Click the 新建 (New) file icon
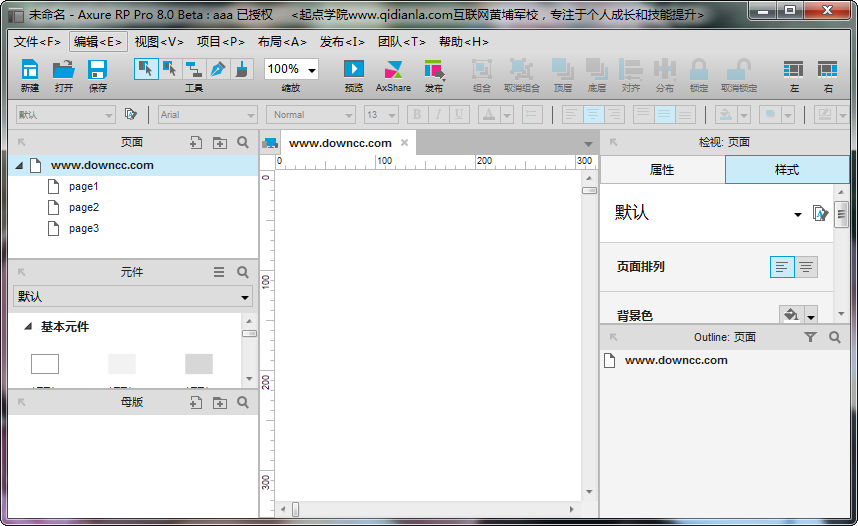 (x=30, y=69)
